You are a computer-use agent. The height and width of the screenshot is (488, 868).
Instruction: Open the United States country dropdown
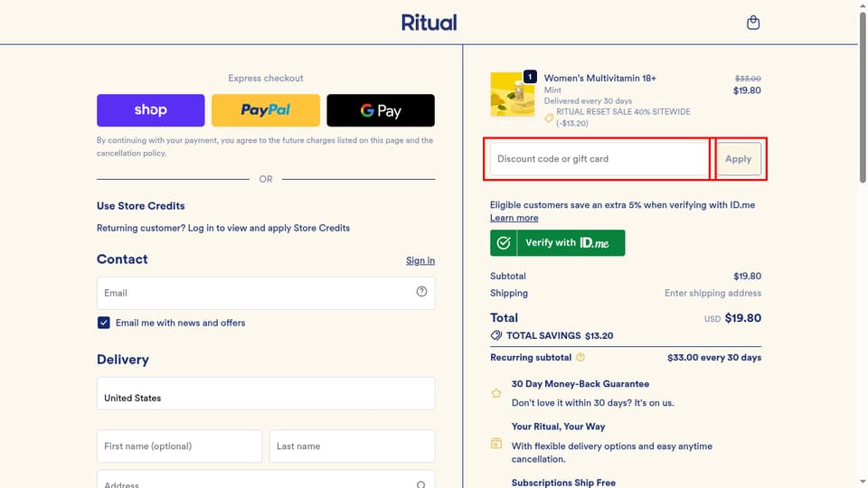[266, 393]
